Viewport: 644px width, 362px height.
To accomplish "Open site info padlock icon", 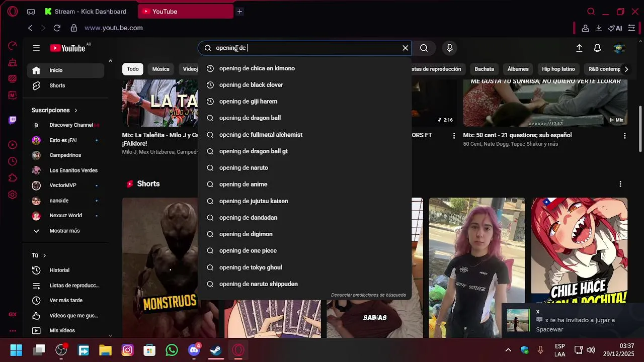I will 74,28.
